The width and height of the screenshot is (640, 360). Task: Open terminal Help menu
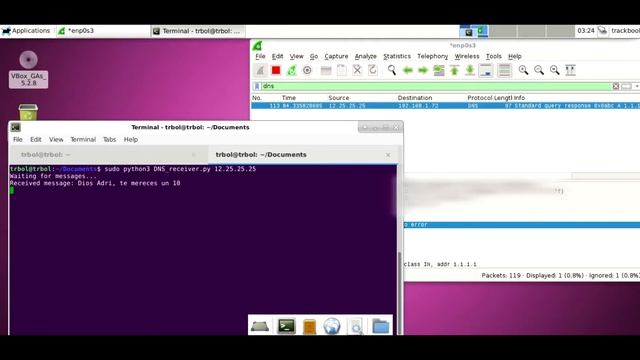coord(131,140)
